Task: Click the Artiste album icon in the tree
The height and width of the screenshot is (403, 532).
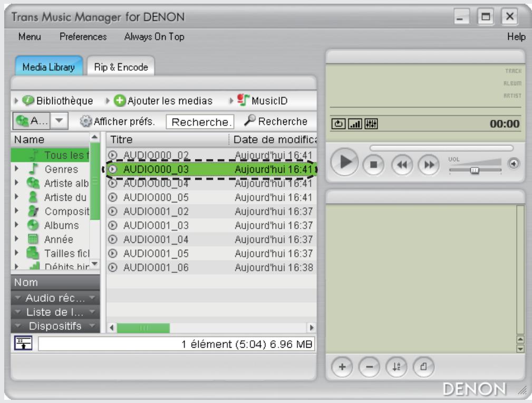Action: [x=33, y=183]
